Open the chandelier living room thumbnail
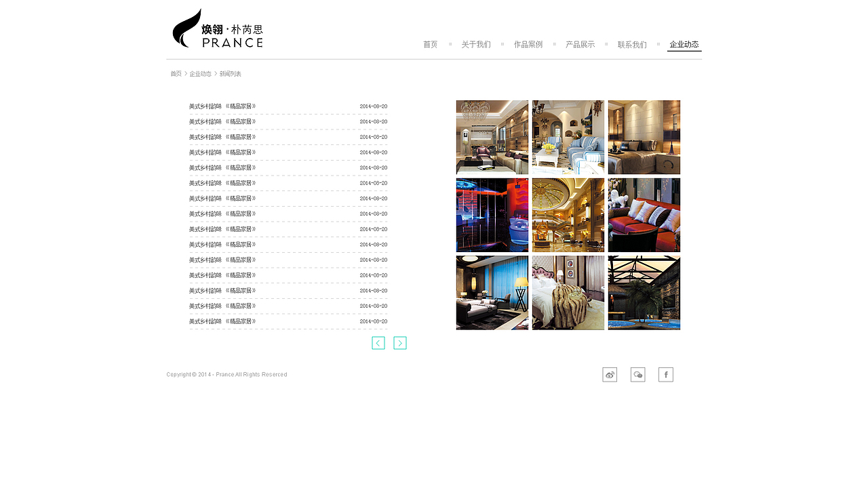 pos(492,138)
